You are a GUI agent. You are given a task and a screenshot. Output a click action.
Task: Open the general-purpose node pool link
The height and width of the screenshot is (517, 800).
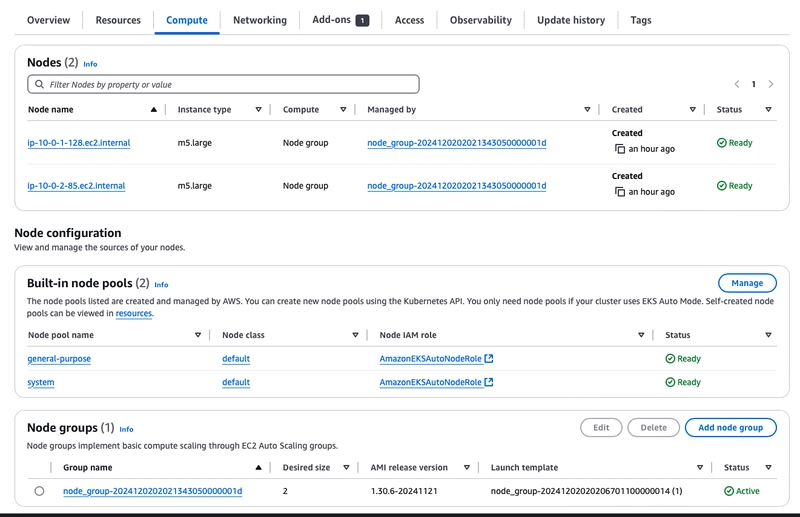coord(59,359)
